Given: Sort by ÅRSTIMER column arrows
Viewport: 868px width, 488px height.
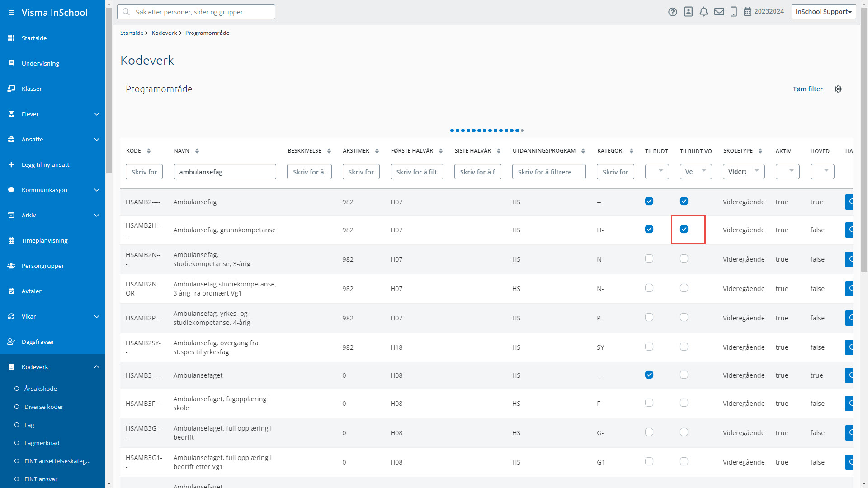Looking at the screenshot, I should [x=377, y=151].
